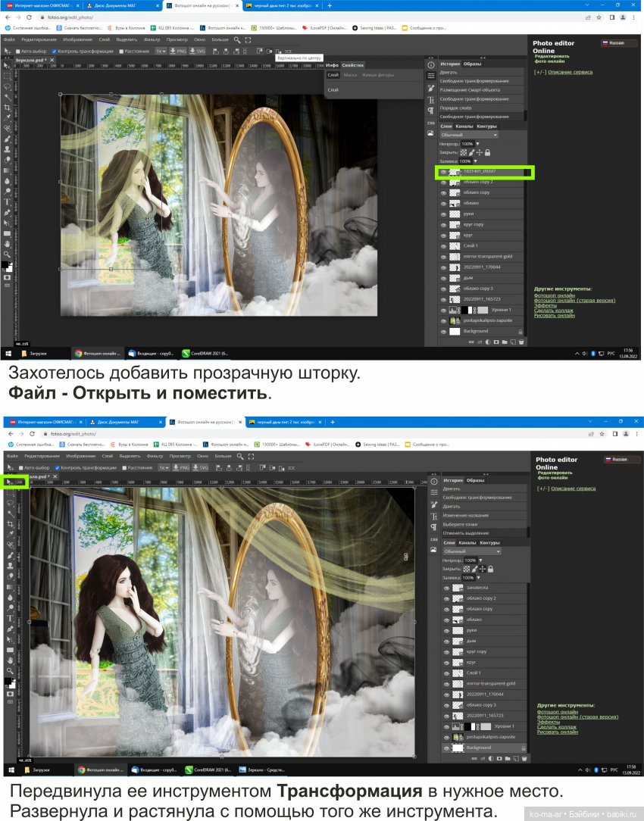Click the Text tool in the upper editor toolbar
This screenshot has height=821, width=644.
(x=8, y=202)
